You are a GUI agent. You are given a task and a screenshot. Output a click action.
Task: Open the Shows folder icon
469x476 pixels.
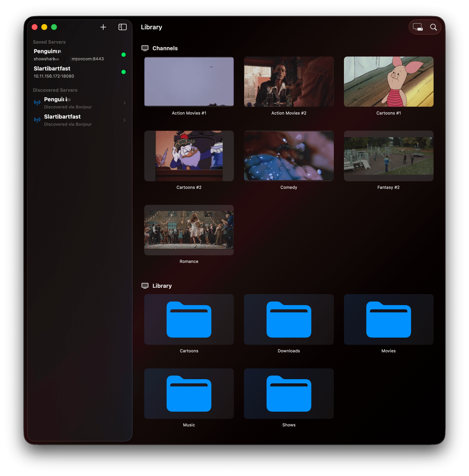288,394
